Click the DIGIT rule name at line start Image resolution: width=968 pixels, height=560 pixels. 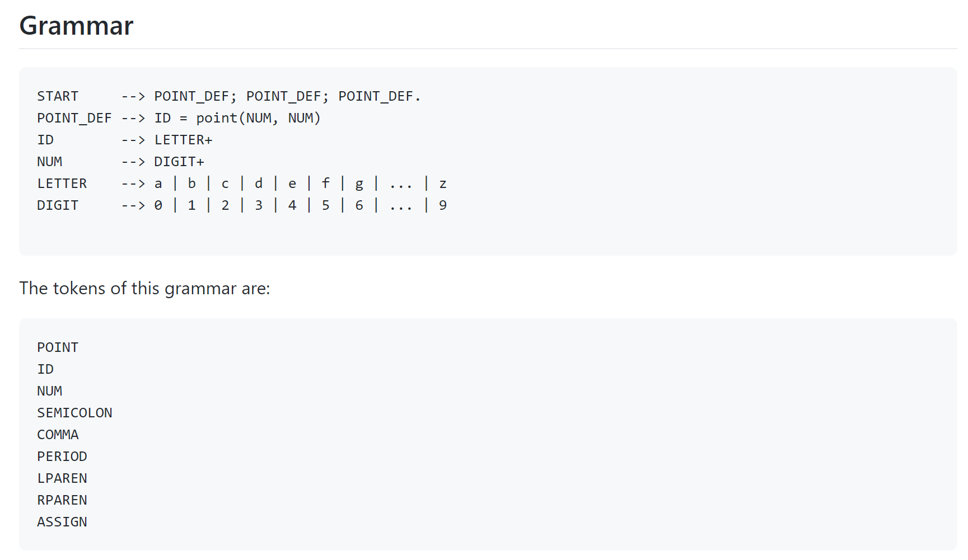coord(58,205)
